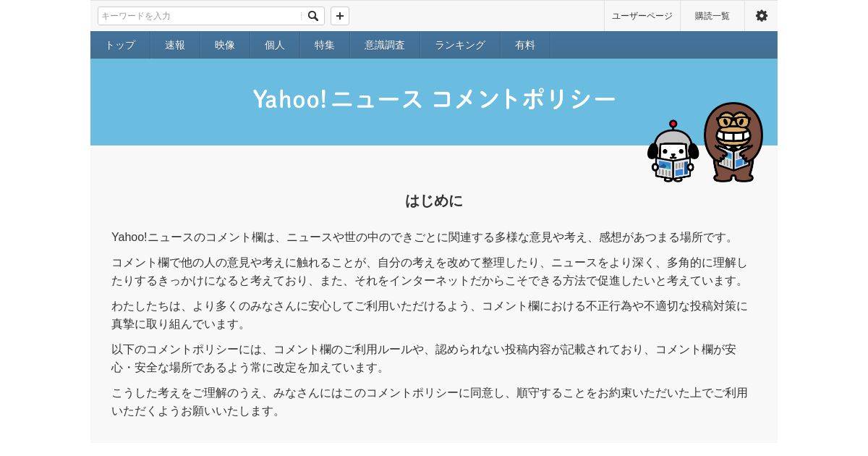The image size is (868, 456).
Task: Click the magnifying glass search icon
Action: (313, 16)
